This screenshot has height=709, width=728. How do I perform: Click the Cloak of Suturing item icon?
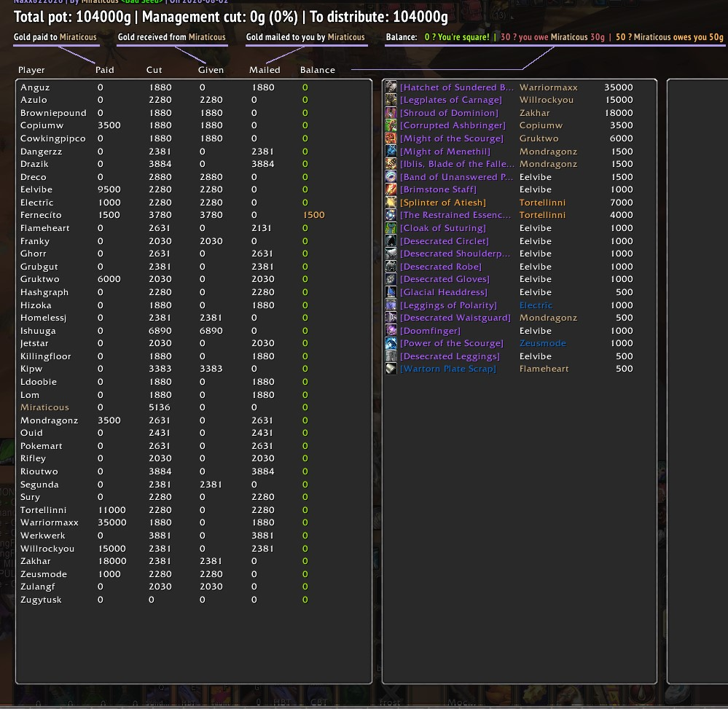coord(391,228)
